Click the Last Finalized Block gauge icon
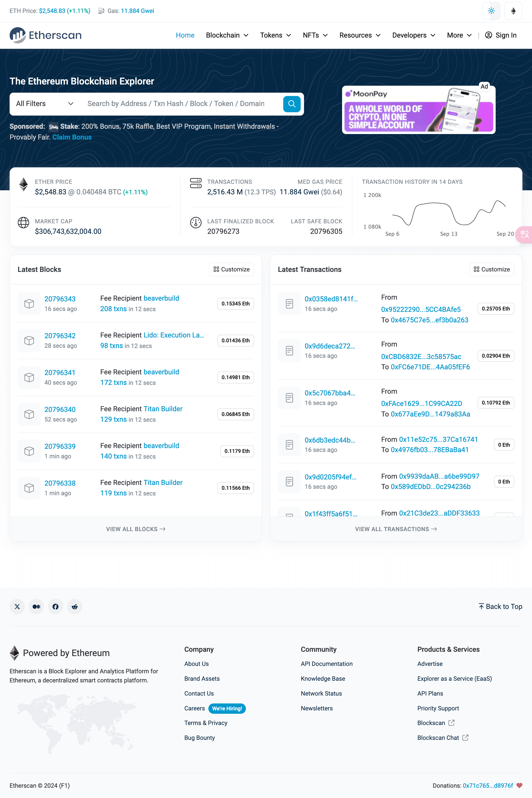Screen dimensions: 532x798 click(x=196, y=223)
